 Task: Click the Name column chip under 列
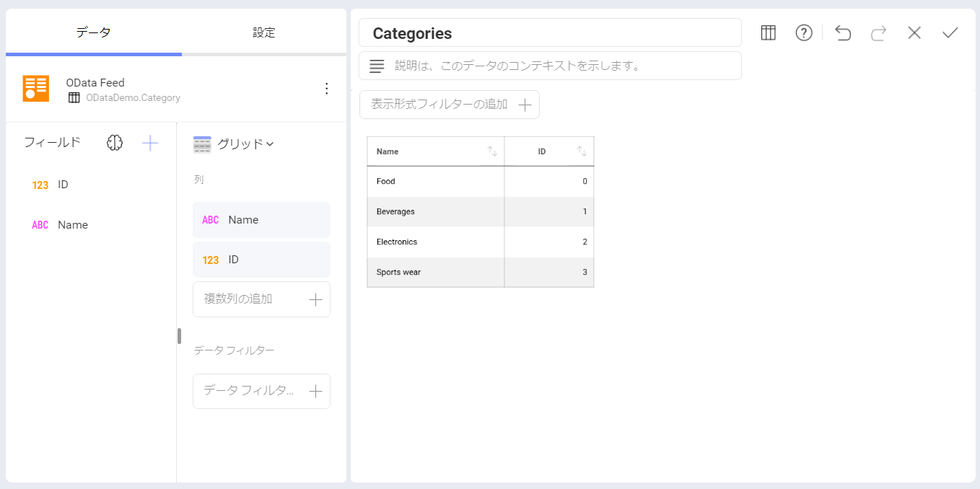tap(261, 220)
